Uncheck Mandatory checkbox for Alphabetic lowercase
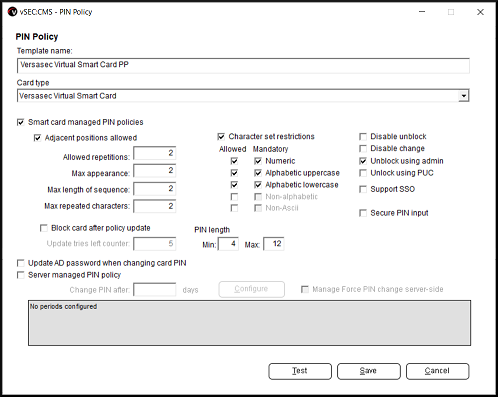Image resolution: width=498 pixels, height=397 pixels. 258,185
